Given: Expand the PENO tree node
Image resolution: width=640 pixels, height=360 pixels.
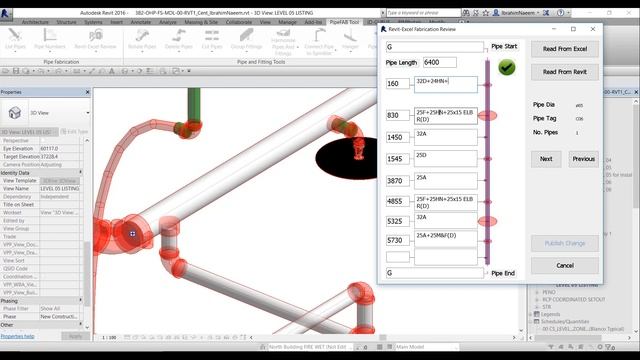Looking at the screenshot, I should tap(536, 292).
